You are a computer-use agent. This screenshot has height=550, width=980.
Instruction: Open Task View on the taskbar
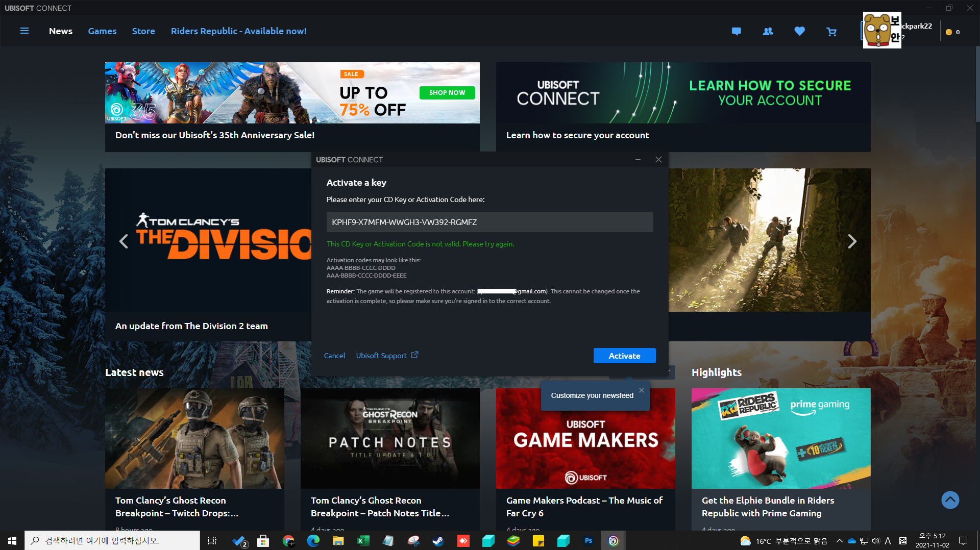coord(212,540)
